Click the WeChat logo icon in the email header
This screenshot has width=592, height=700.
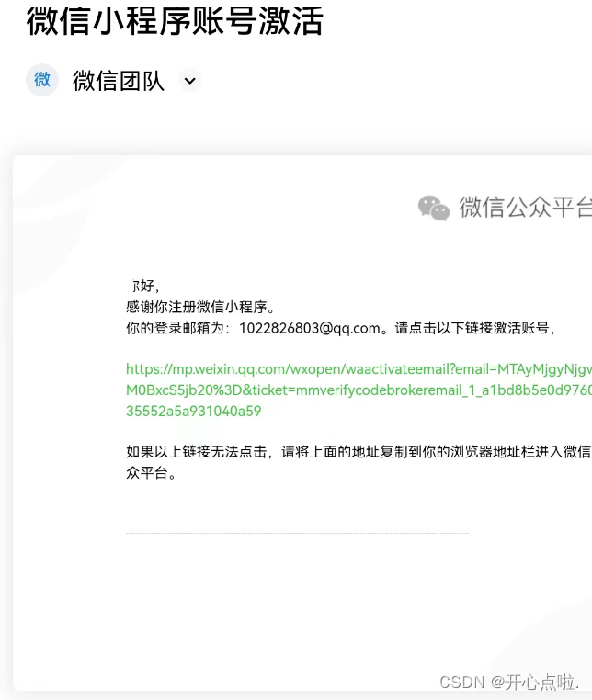pos(433,208)
